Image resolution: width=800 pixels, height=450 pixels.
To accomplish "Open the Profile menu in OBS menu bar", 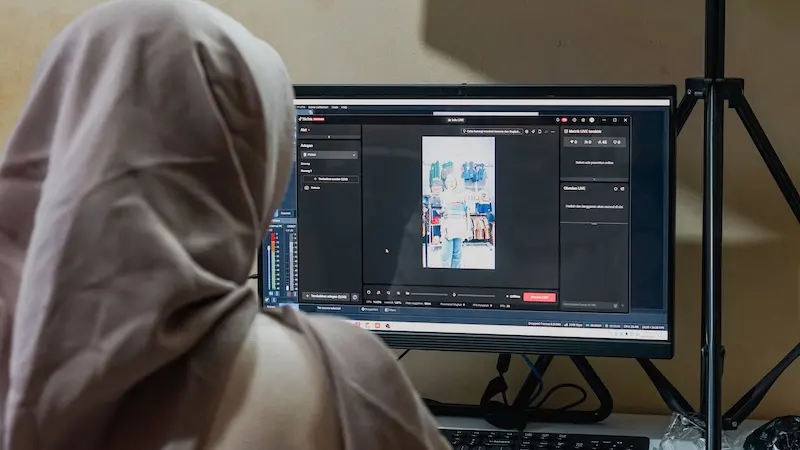I will 302,107.
